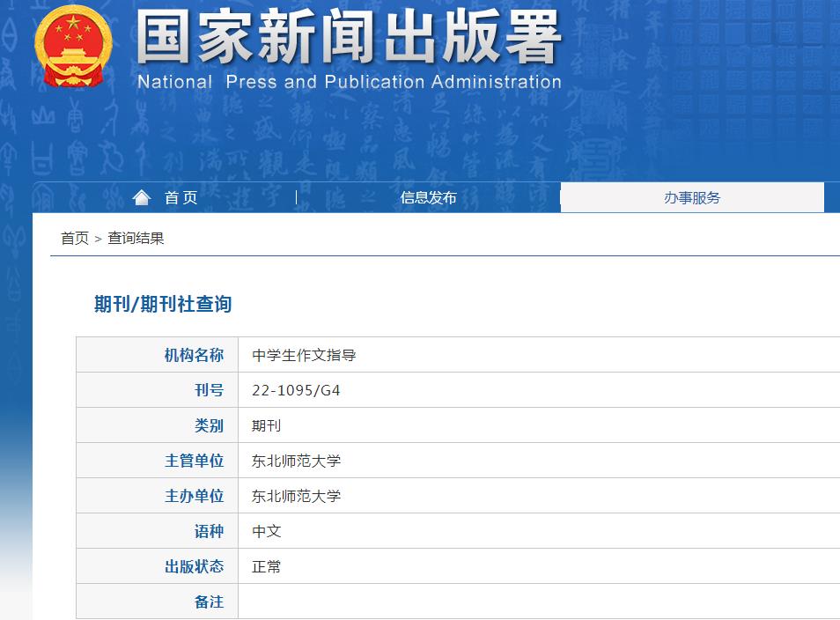840x620 pixels.
Task: Select the 出版状态 value 正常
Action: [267, 566]
